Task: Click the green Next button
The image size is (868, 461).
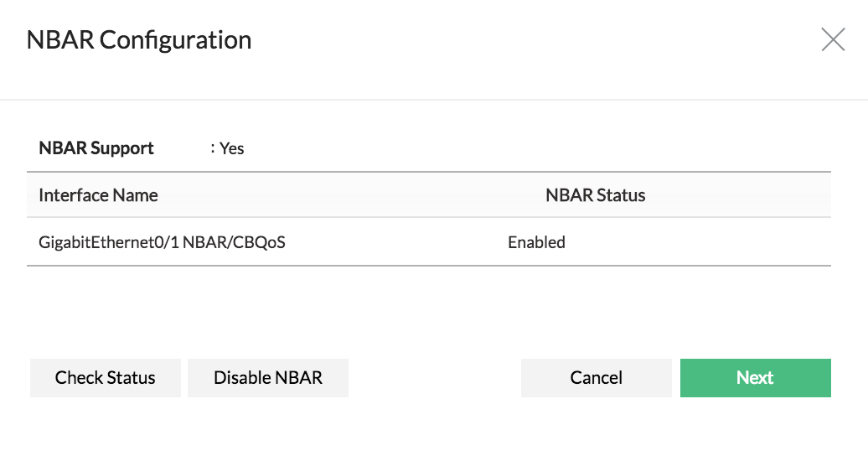Action: pyautogui.click(x=755, y=378)
